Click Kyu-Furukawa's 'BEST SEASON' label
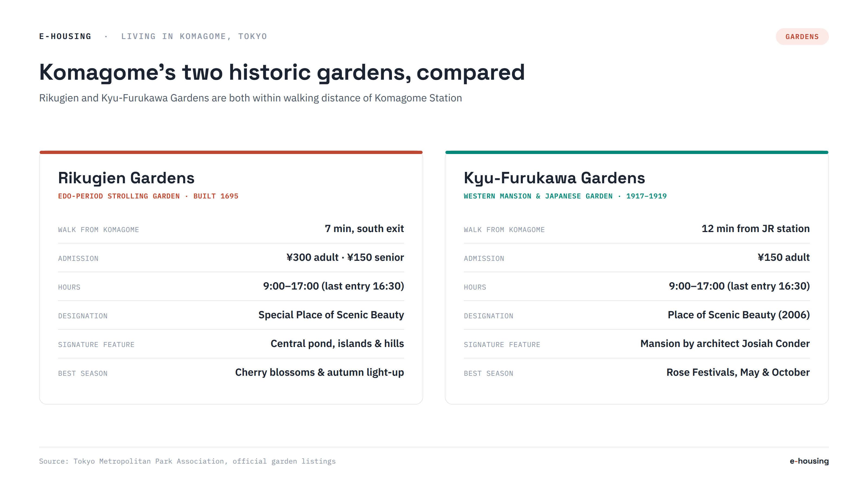 click(x=488, y=374)
